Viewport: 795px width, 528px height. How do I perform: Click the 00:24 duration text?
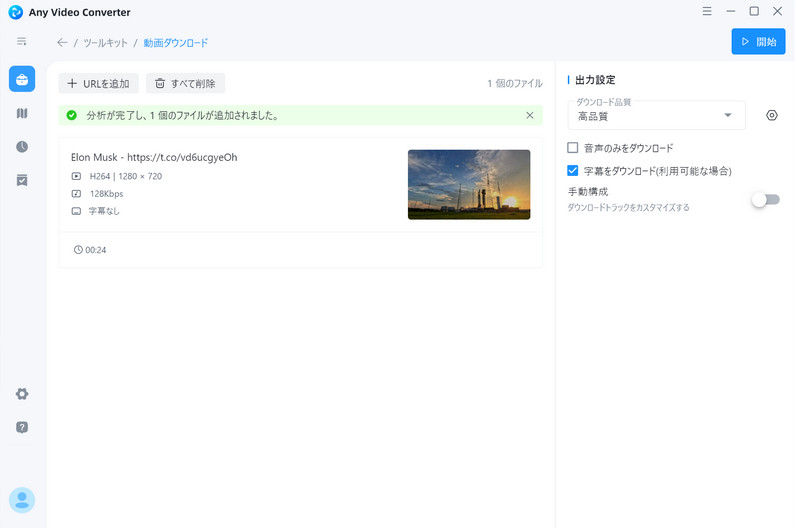click(x=96, y=250)
